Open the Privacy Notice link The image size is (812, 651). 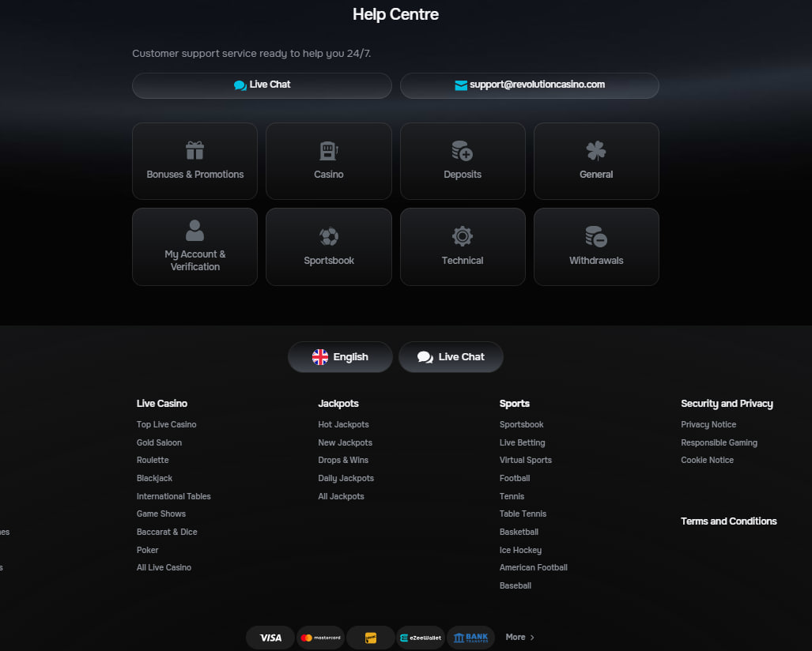708,425
